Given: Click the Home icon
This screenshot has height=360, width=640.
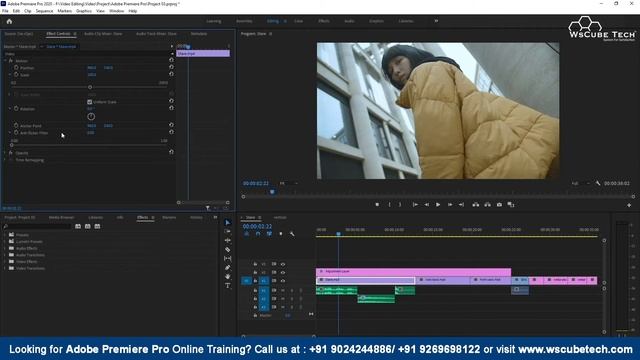Looking at the screenshot, I should (x=9, y=21).
